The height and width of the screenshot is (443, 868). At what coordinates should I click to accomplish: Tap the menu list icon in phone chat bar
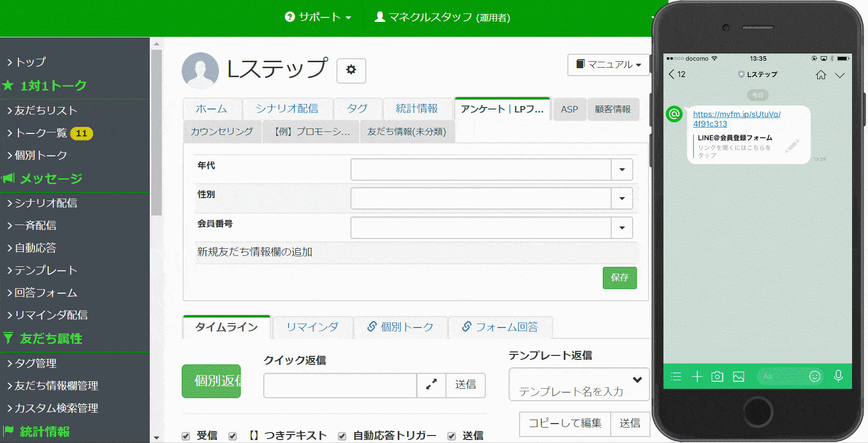point(676,376)
